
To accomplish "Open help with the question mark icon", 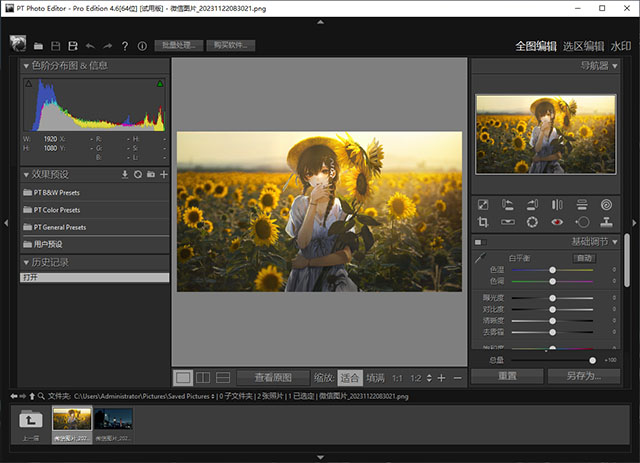I will click(124, 46).
